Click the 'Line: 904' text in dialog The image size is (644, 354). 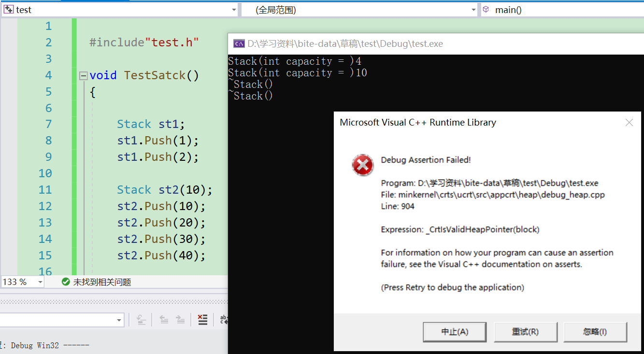click(398, 206)
